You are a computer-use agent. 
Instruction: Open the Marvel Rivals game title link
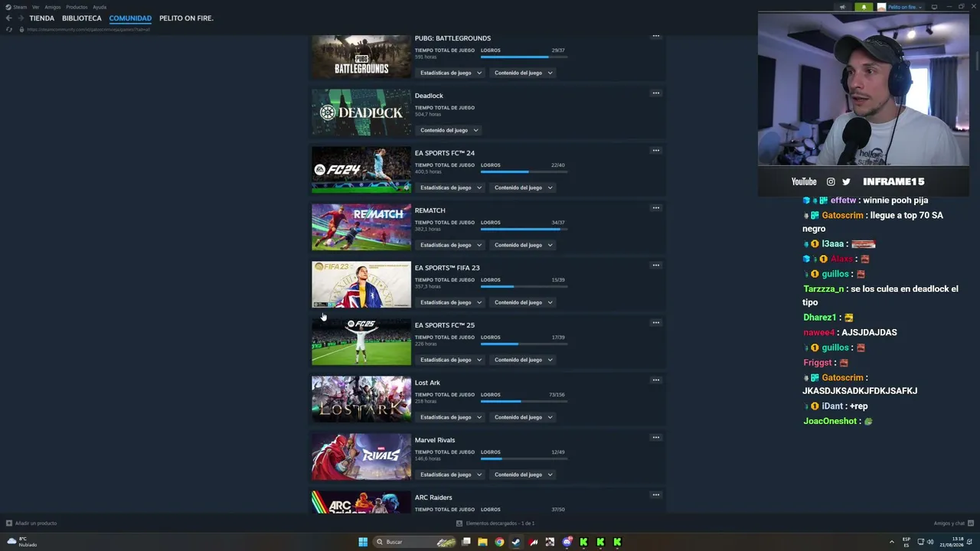pyautogui.click(x=435, y=440)
